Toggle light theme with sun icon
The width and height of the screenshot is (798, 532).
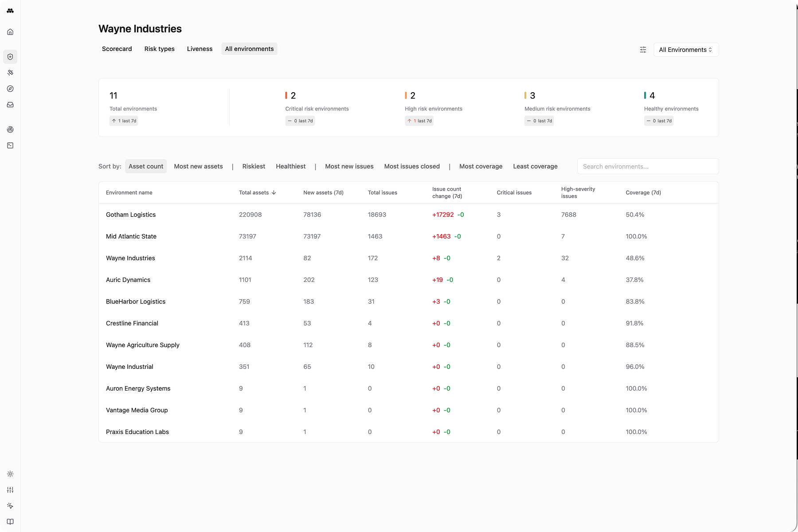10,474
